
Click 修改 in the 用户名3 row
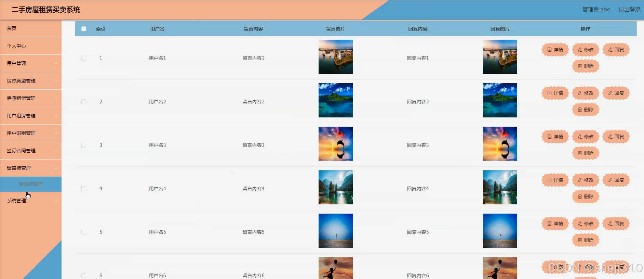pyautogui.click(x=586, y=137)
